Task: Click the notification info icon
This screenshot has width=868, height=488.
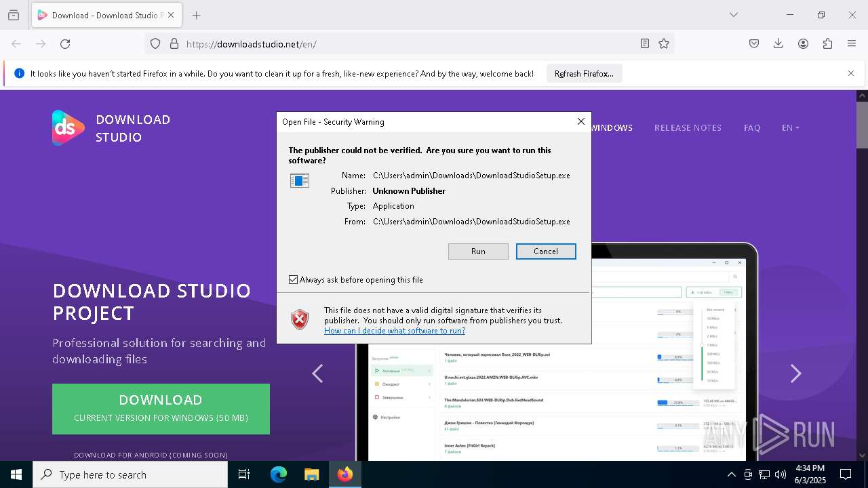Action: click(x=19, y=73)
